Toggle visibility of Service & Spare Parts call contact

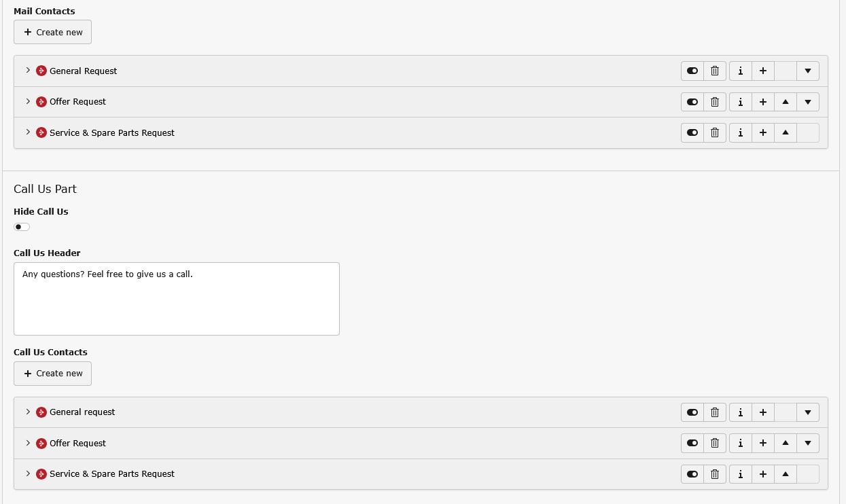tap(692, 473)
